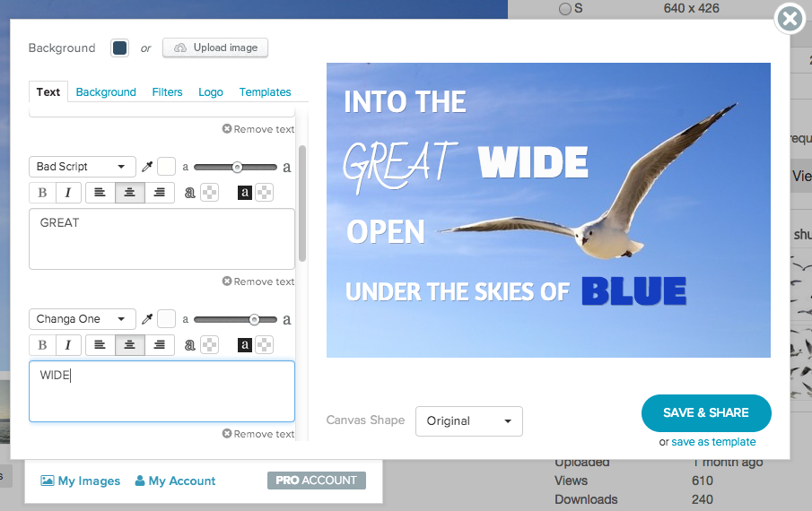Open the Changa One font dropdown

(x=83, y=319)
